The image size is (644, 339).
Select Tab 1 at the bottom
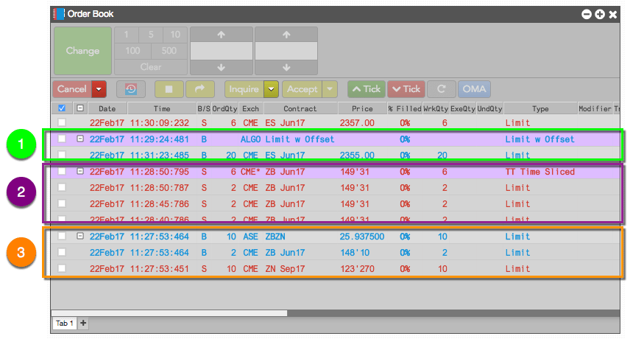pyautogui.click(x=64, y=323)
